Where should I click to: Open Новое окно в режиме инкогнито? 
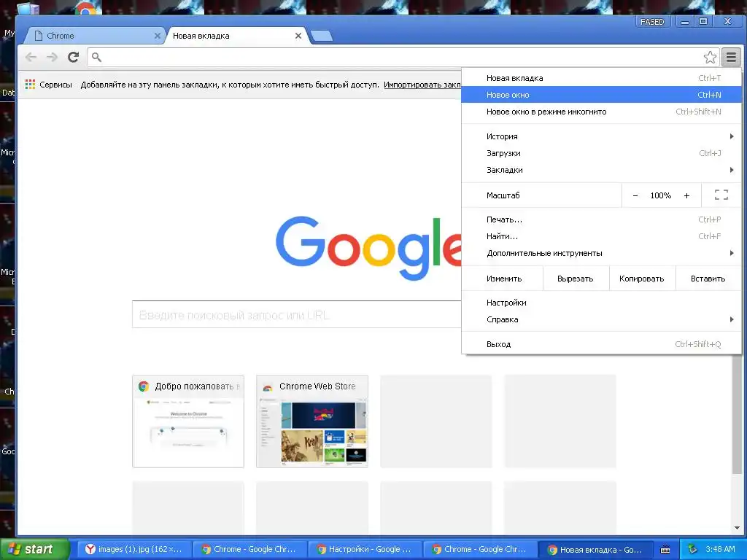point(601,112)
